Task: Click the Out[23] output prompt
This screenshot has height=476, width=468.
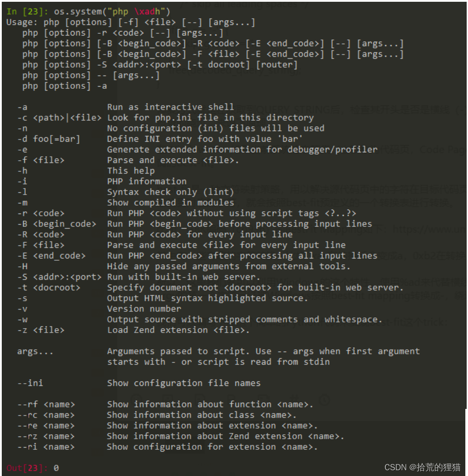Action: point(27,468)
